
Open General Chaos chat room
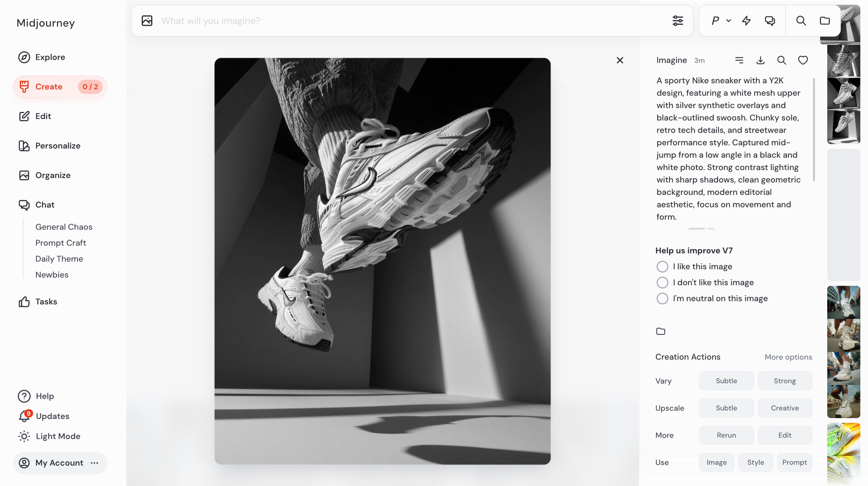click(64, 227)
